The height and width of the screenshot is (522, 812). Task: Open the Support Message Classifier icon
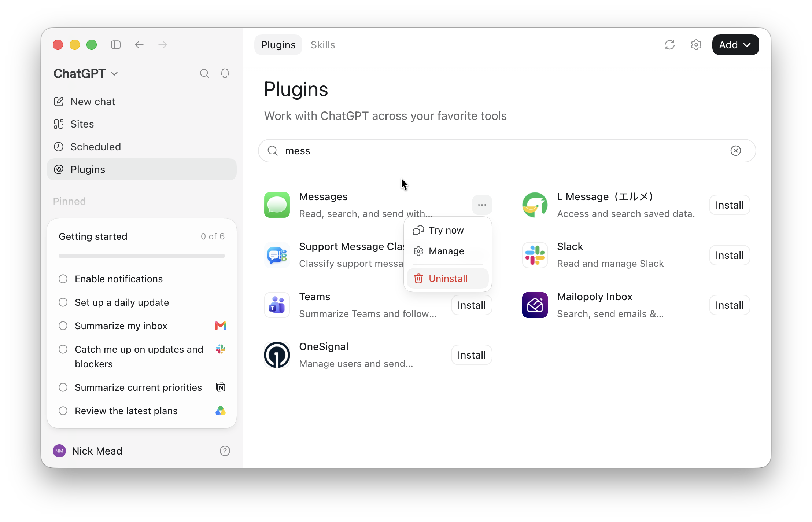tap(277, 255)
